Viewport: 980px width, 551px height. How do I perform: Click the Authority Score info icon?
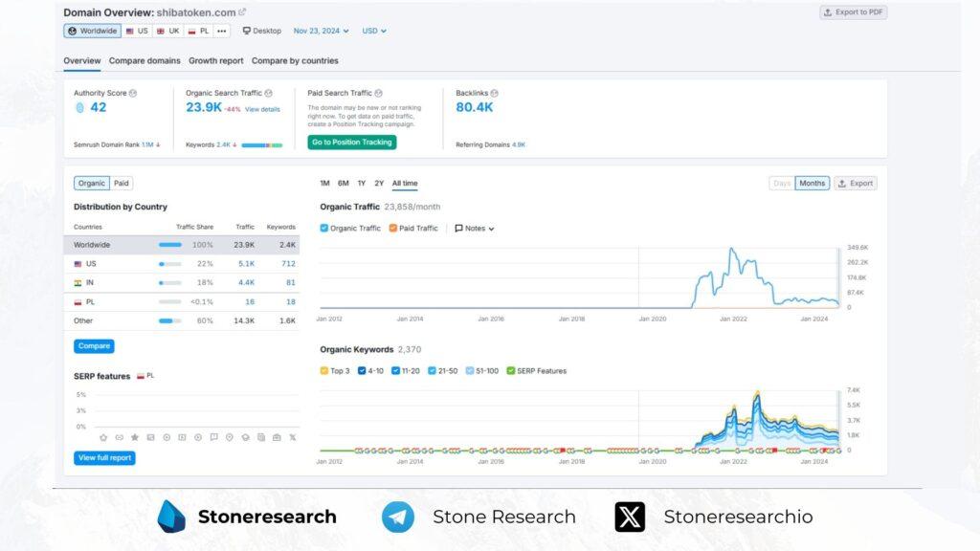tap(133, 93)
